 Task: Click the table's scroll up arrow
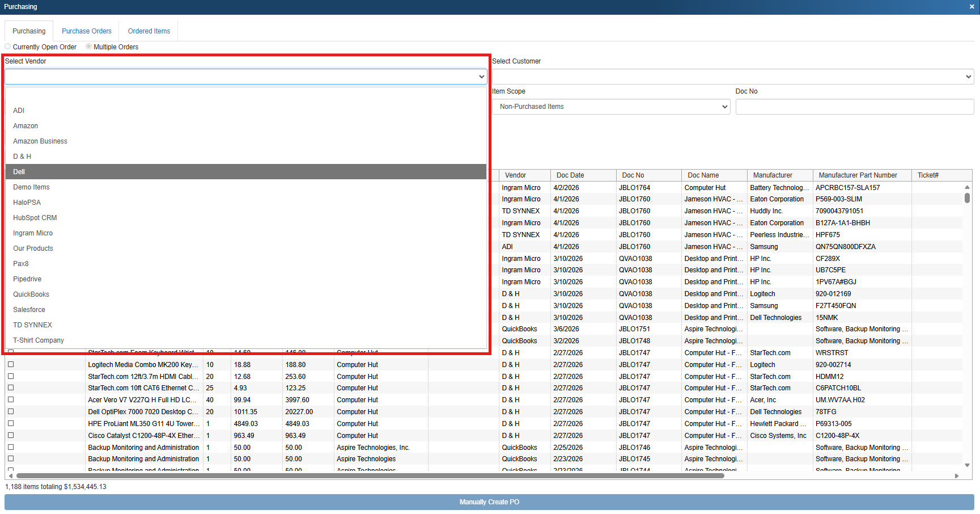pyautogui.click(x=967, y=187)
